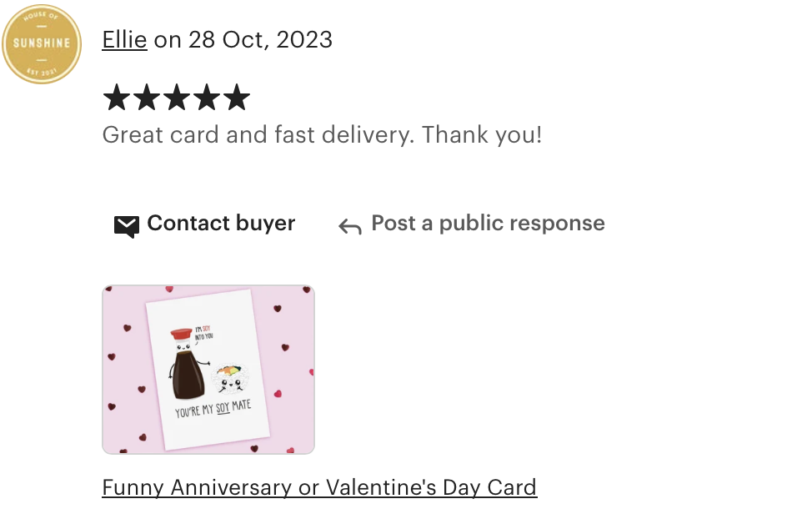Open Funny Anniversary or Valentine's Day Card link
This screenshot has width=812, height=514.
pos(319,487)
